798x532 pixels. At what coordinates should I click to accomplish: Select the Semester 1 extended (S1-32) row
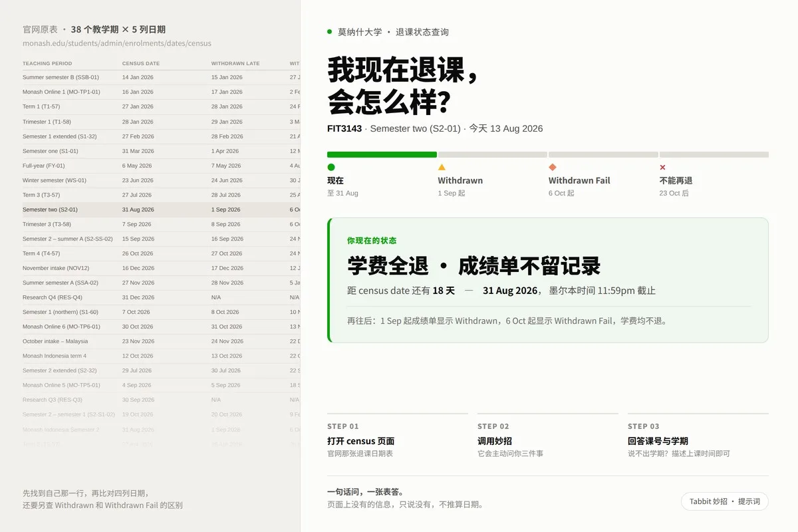[x=162, y=136]
